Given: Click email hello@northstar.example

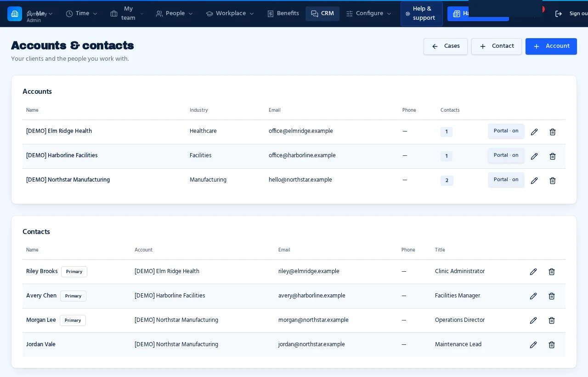Looking at the screenshot, I should [x=300, y=180].
